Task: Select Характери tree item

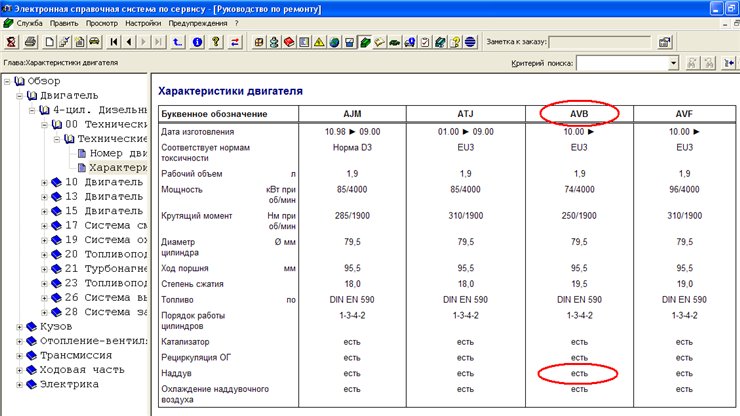Action: [118, 168]
